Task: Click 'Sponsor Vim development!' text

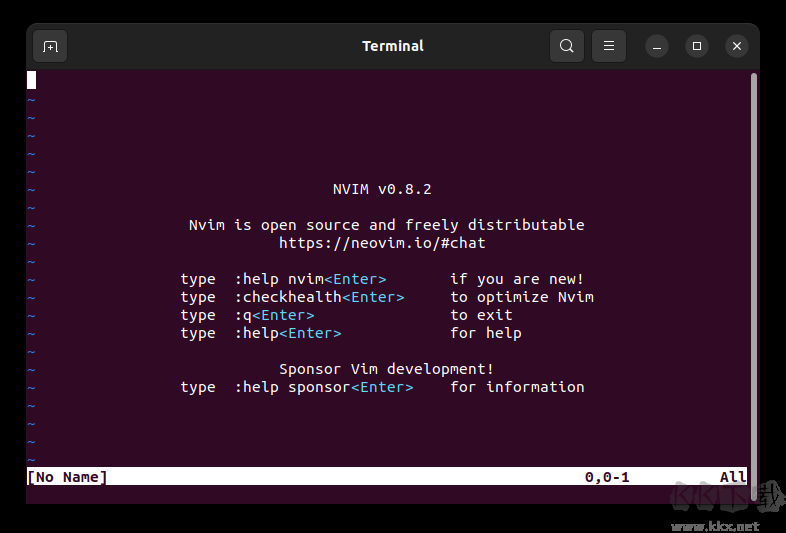Action: click(x=386, y=369)
